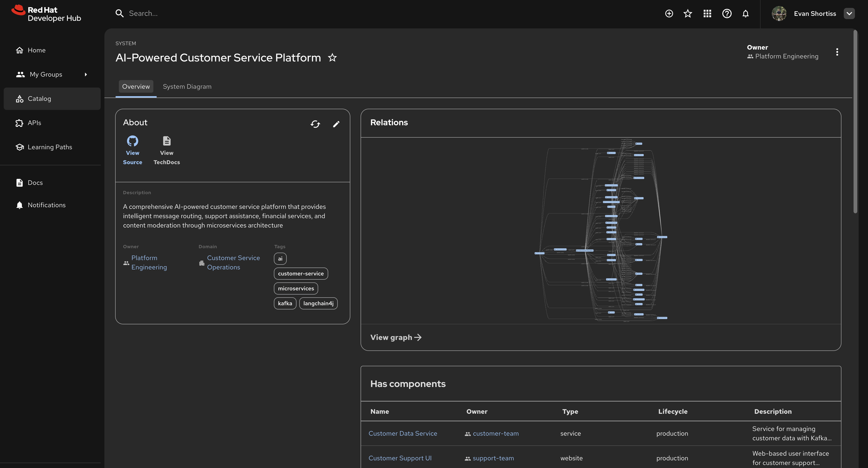Click the refresh entity icon in About
The height and width of the screenshot is (468, 868).
[315, 124]
